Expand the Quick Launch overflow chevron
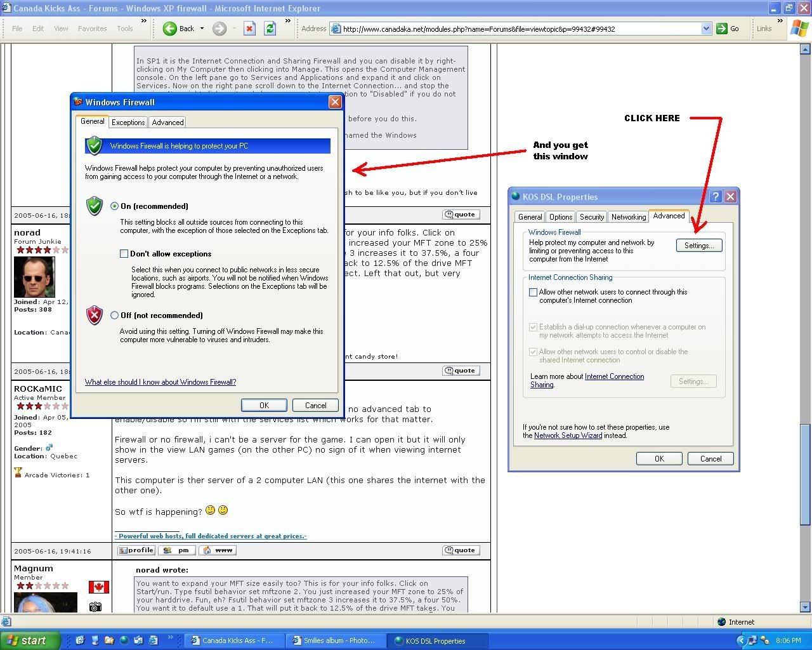 click(171, 638)
